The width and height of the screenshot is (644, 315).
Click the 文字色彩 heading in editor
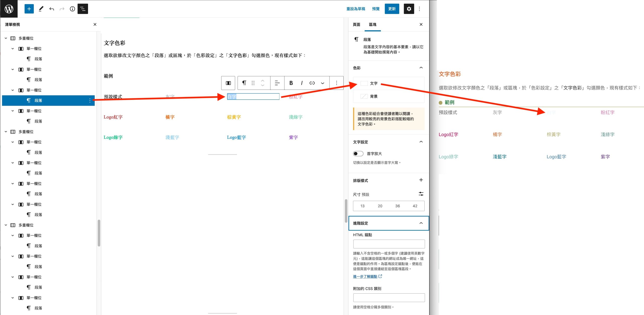pyautogui.click(x=114, y=43)
